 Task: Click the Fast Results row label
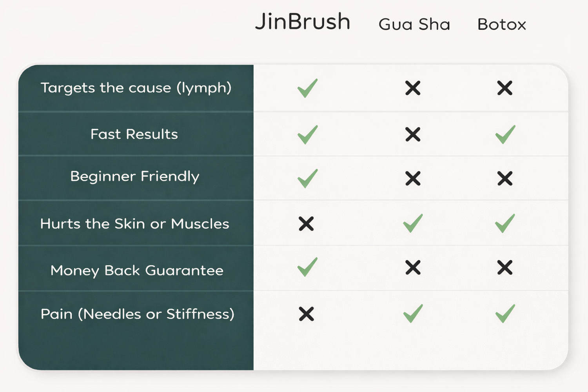[x=134, y=134]
